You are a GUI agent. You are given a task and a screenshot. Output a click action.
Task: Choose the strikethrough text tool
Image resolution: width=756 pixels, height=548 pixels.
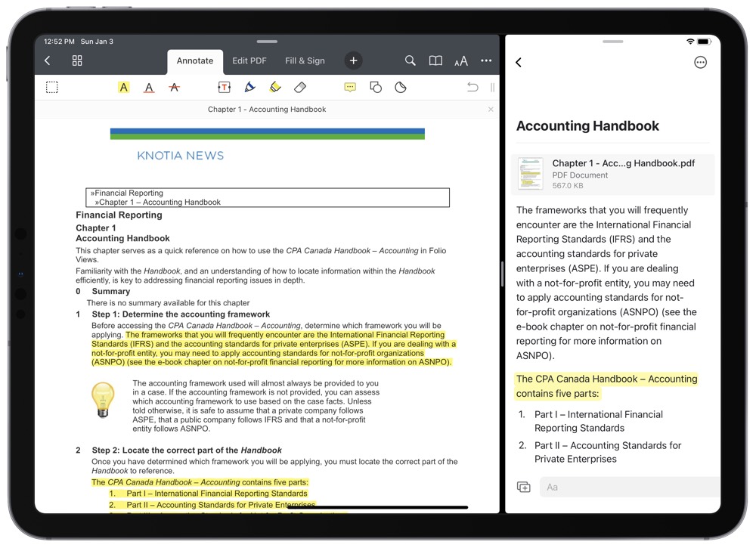coord(174,87)
